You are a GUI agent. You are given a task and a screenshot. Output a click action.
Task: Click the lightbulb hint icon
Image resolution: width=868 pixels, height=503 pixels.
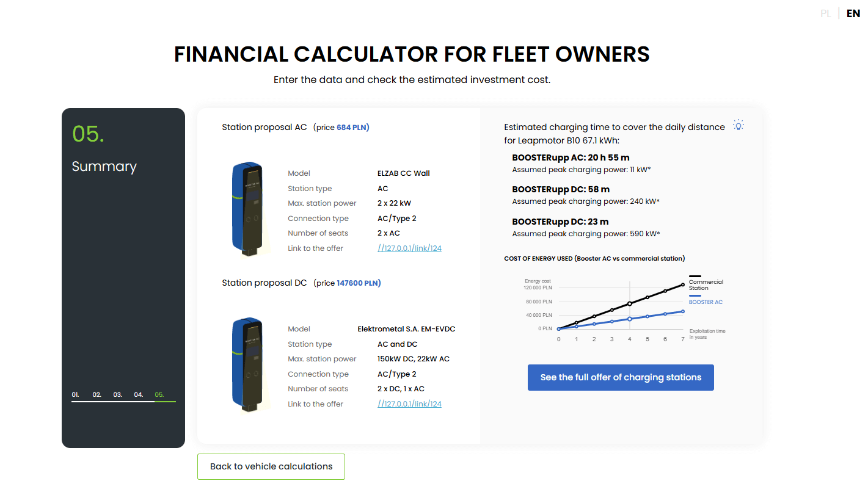click(739, 125)
